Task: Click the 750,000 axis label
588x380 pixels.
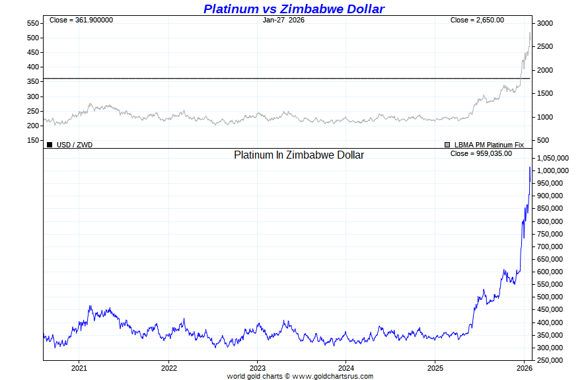Action: tap(550, 234)
